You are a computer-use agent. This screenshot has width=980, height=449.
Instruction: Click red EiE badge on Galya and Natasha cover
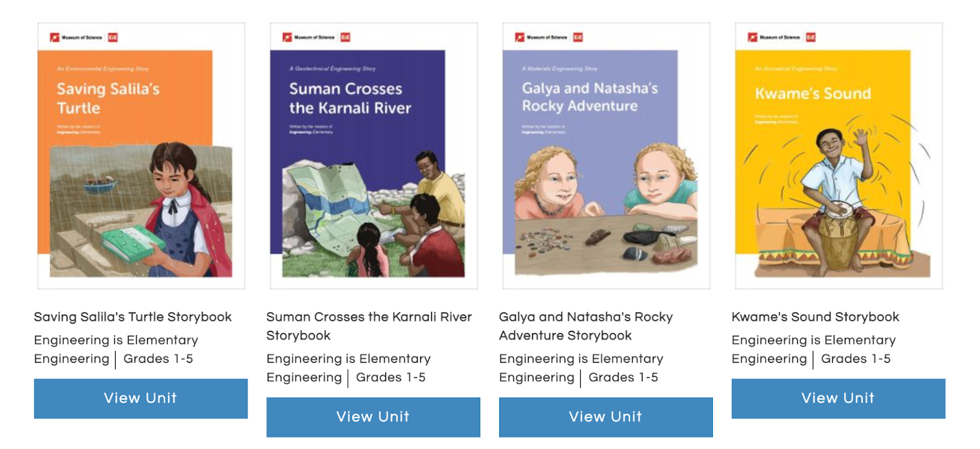click(578, 37)
